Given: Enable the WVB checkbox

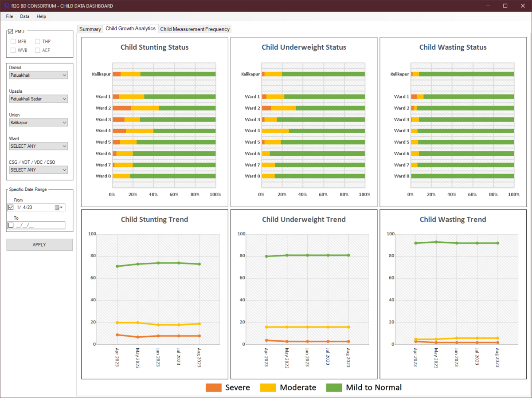Looking at the screenshot, I should (x=13, y=50).
